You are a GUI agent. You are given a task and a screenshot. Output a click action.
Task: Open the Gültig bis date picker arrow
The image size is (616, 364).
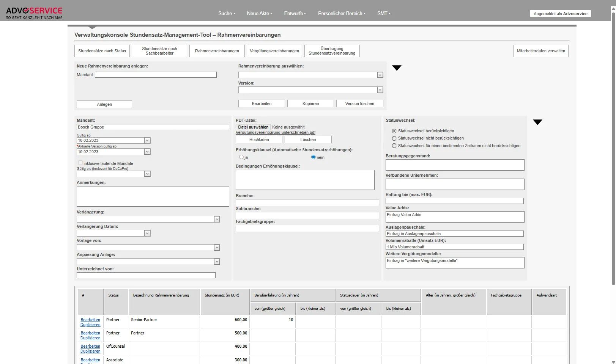tap(147, 174)
